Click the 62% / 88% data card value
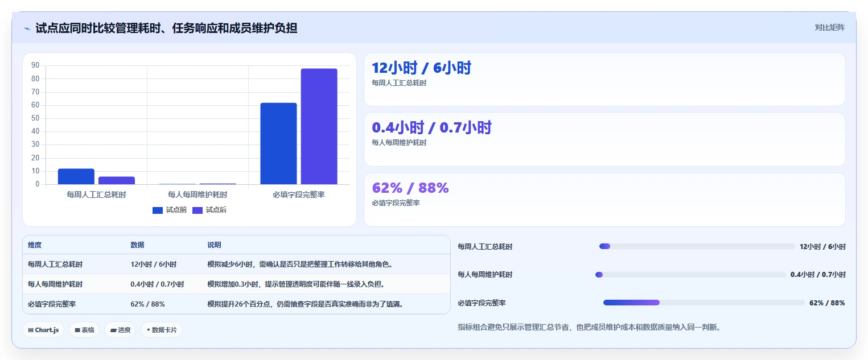 [410, 188]
